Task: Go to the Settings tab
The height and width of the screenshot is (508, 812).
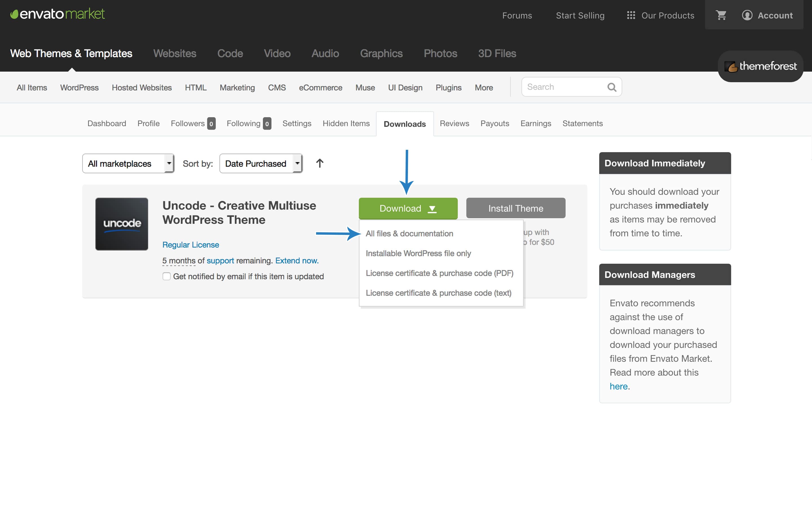Action: tap(297, 123)
